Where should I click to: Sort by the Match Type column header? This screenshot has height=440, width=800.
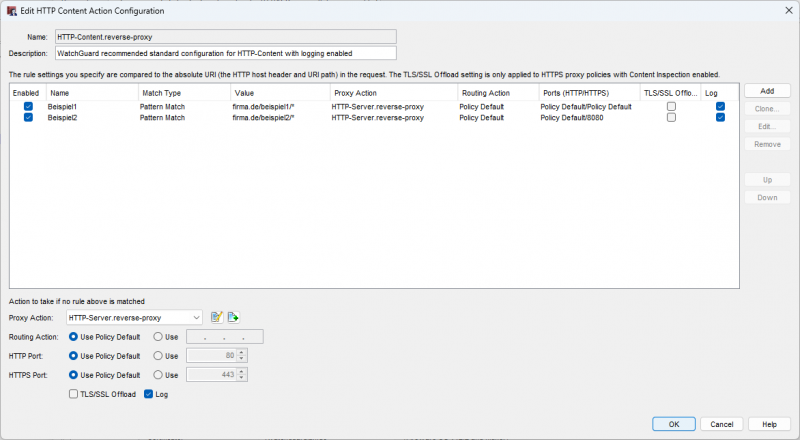click(184, 93)
